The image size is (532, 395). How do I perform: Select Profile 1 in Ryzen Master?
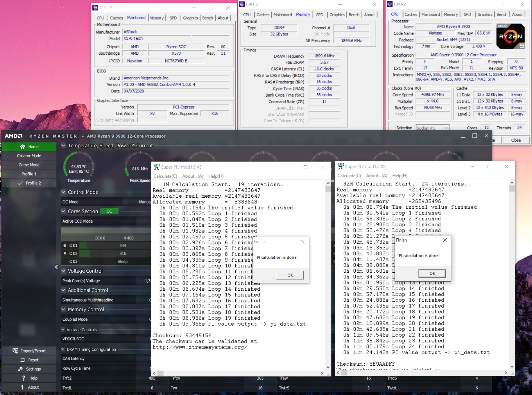pyautogui.click(x=29, y=174)
